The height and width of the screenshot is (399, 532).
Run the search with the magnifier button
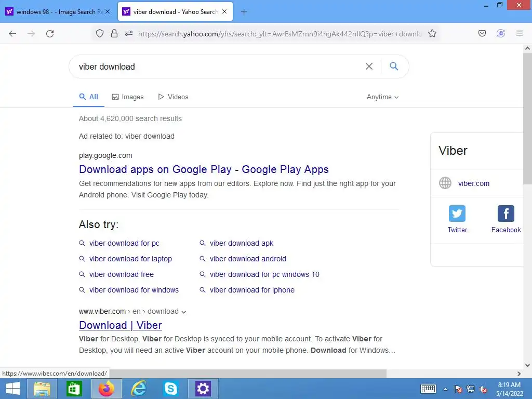[x=394, y=66]
